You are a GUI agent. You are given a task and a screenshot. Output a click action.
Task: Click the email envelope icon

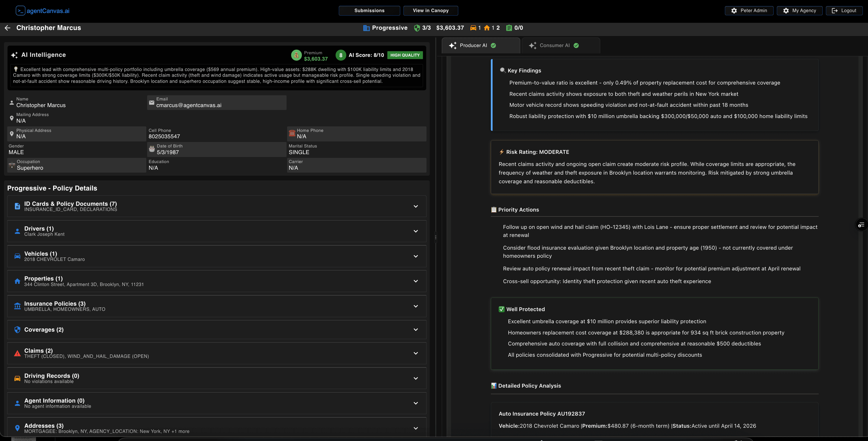point(151,102)
